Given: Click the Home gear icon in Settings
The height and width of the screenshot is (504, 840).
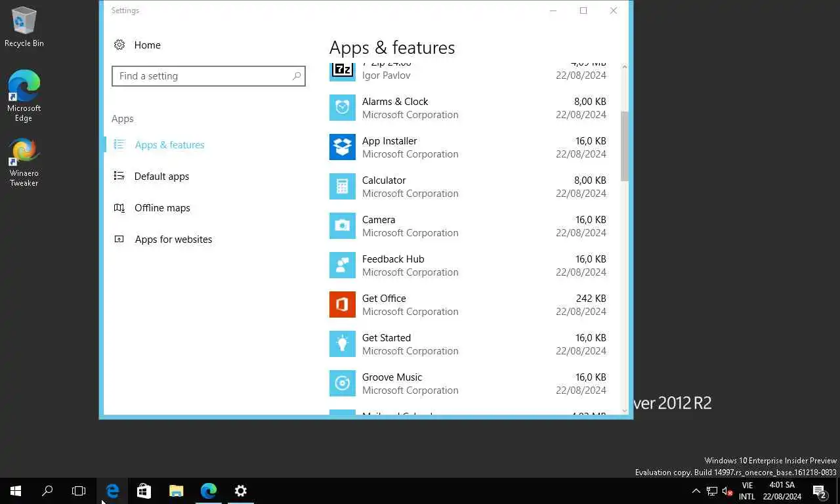Looking at the screenshot, I should tap(119, 45).
